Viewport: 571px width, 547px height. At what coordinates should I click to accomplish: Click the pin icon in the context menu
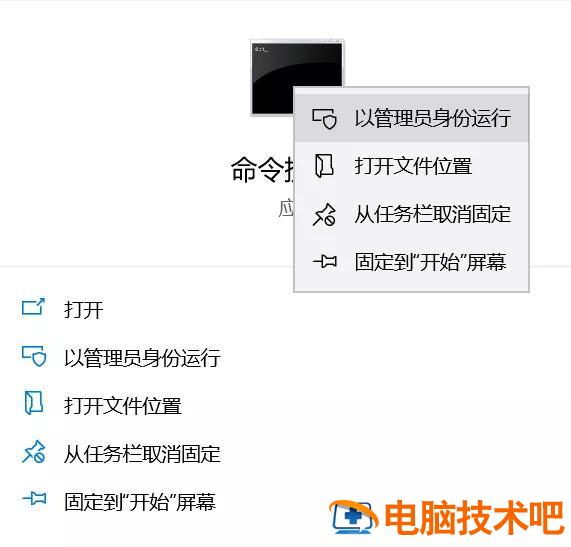coord(325,261)
